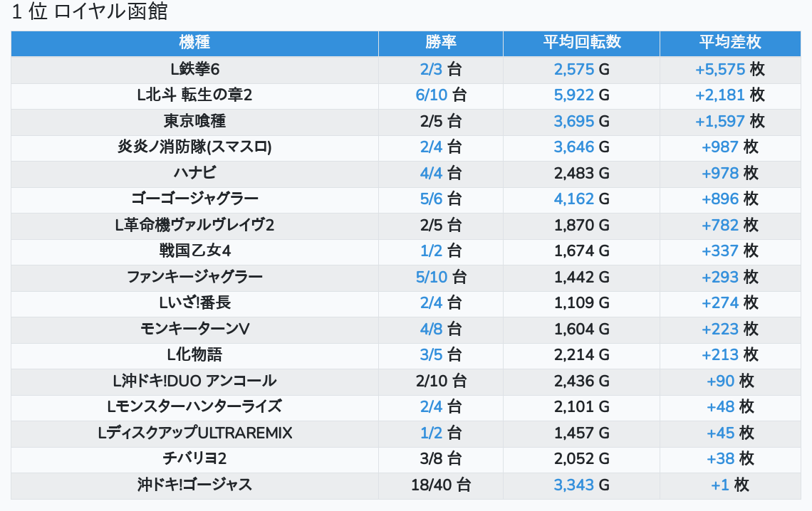Click the ファンキージャグラー machine name

click(194, 277)
